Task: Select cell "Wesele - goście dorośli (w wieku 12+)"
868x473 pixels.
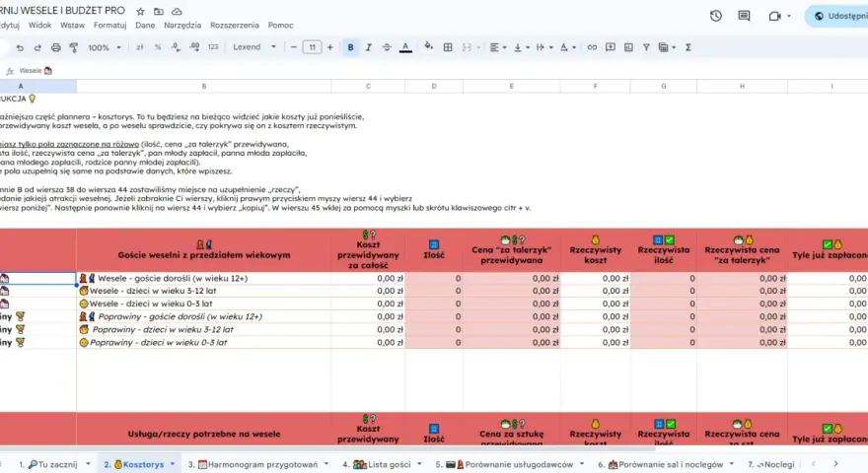Action: [204, 278]
